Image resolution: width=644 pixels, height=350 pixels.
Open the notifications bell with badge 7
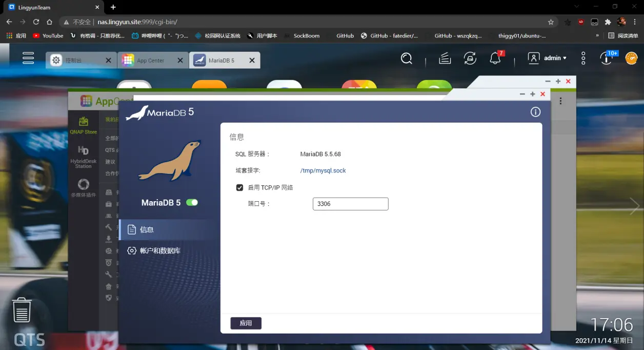pos(495,58)
